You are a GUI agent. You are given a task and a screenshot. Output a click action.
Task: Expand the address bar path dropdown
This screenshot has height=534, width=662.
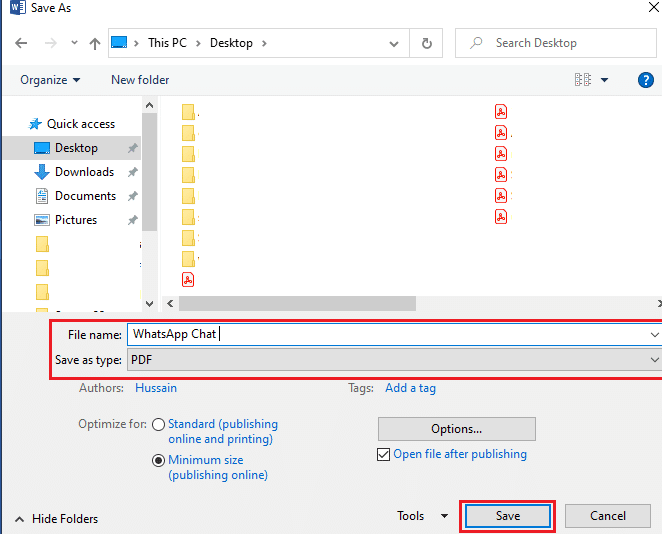[395, 44]
